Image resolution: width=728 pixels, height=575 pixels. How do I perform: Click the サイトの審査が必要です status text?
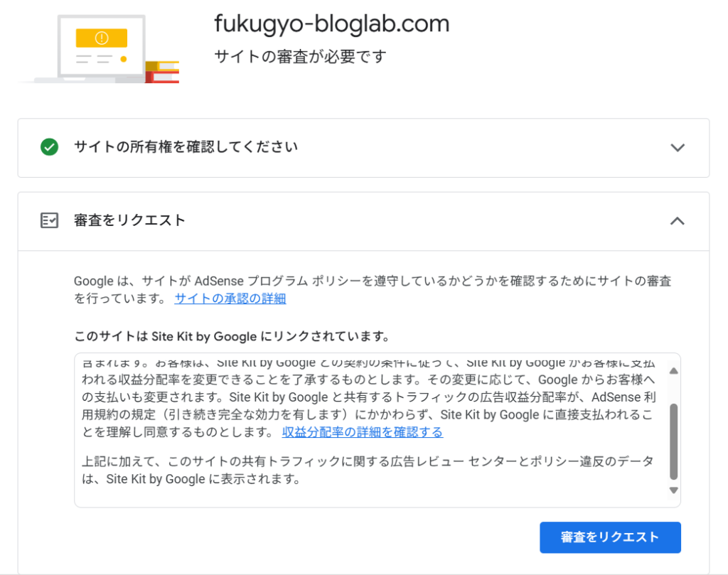pyautogui.click(x=300, y=56)
